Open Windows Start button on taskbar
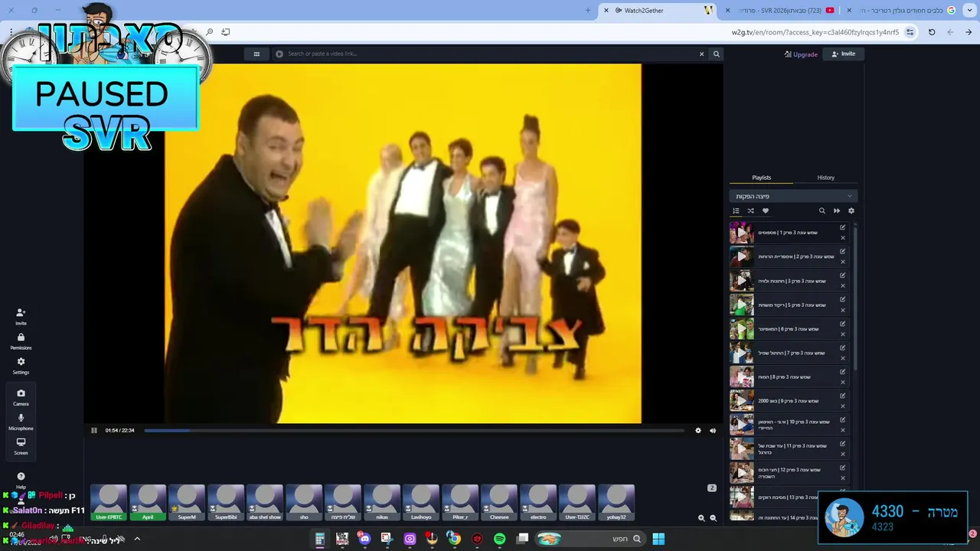This screenshot has width=980, height=551. tap(658, 539)
